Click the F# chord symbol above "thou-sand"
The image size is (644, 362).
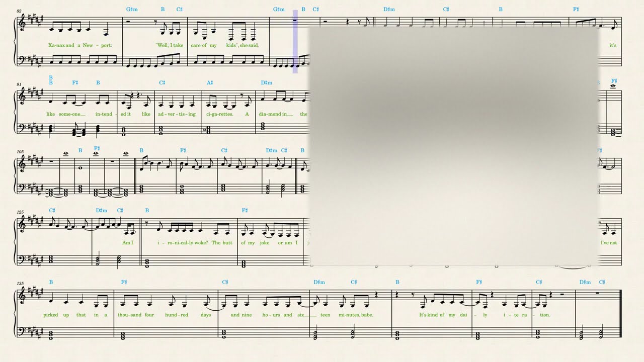tap(124, 282)
